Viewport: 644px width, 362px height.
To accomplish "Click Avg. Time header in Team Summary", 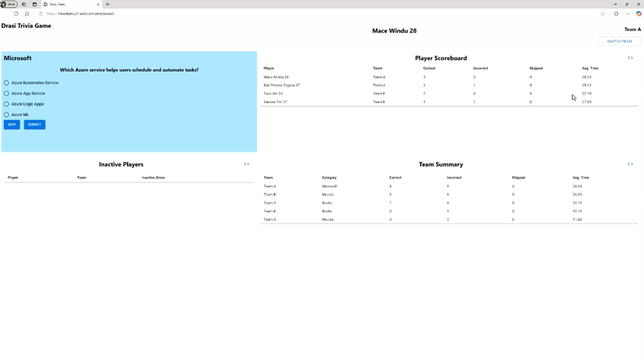I will click(x=580, y=178).
